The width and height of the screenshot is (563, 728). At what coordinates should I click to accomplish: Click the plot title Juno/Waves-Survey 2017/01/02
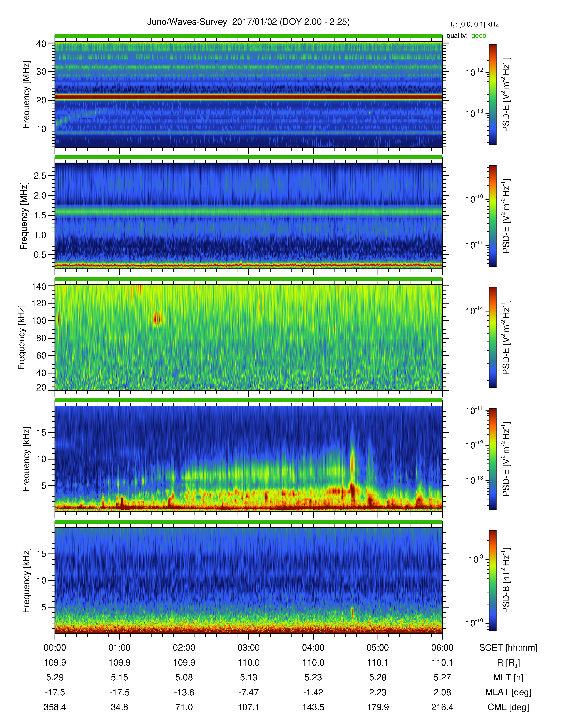coord(248,22)
